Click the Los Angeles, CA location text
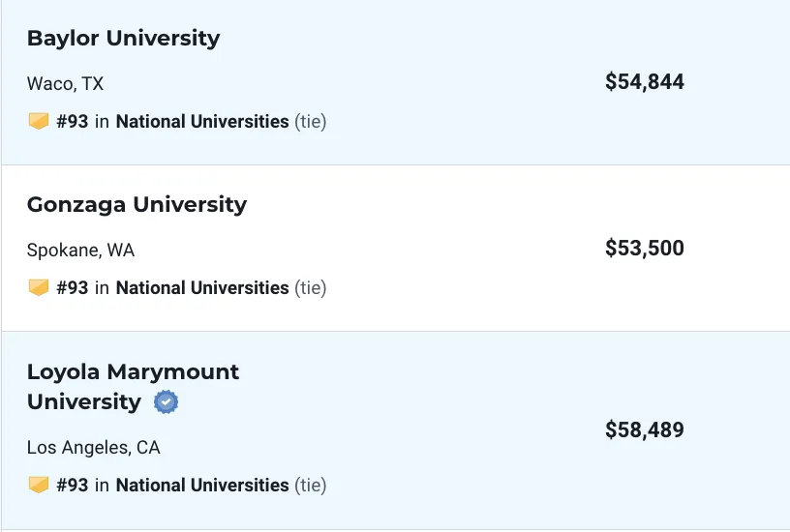The width and height of the screenshot is (790, 532). (x=94, y=448)
